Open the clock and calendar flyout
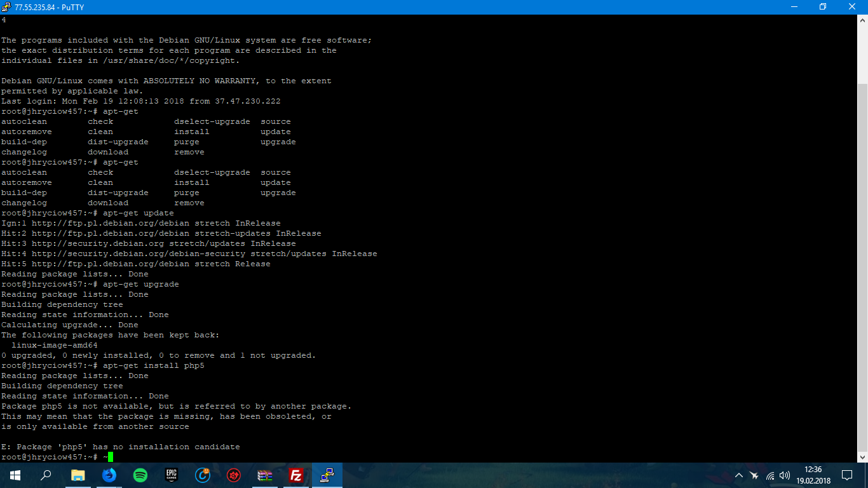This screenshot has width=868, height=488. (813, 475)
